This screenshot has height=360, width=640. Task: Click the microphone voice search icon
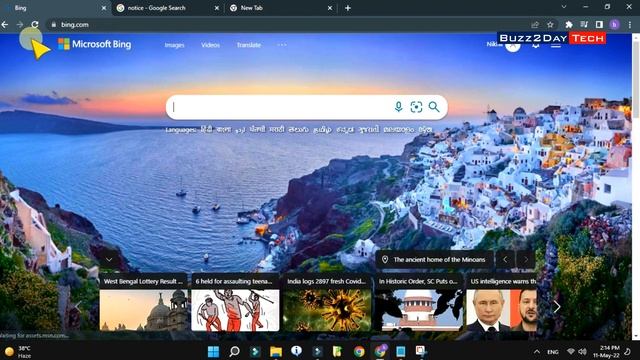pos(398,107)
